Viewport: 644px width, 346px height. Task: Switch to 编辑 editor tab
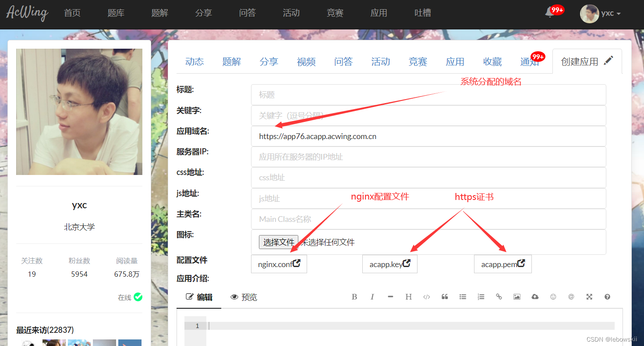[x=199, y=297]
